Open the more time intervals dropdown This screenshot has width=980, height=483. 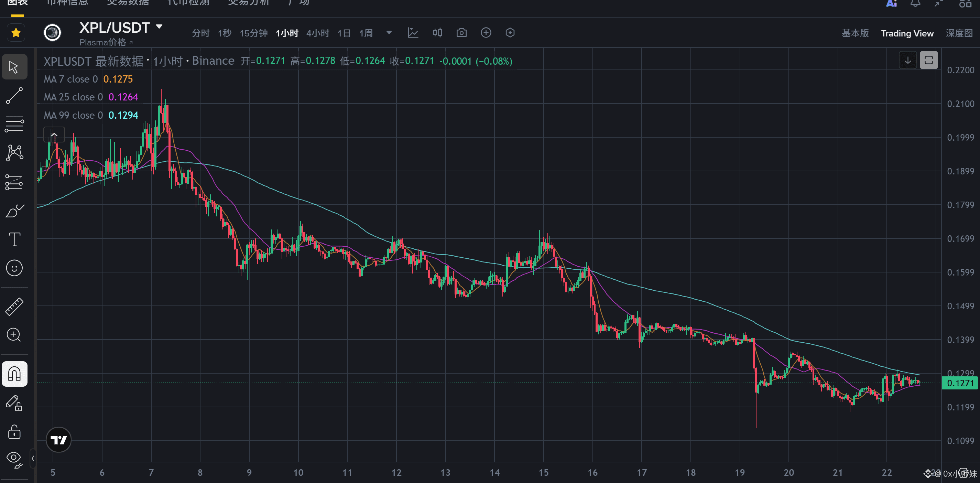click(x=389, y=33)
